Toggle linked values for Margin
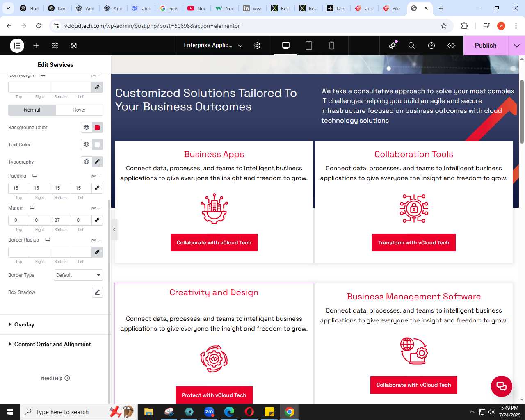Image resolution: width=525 pixels, height=420 pixels. point(97,220)
